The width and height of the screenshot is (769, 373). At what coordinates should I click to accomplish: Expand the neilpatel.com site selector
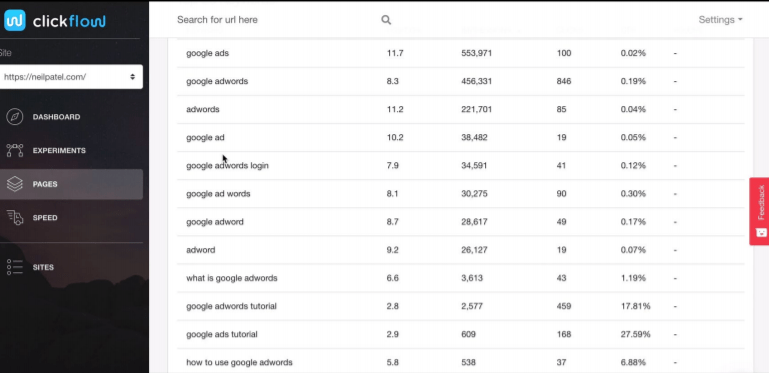[x=71, y=77]
